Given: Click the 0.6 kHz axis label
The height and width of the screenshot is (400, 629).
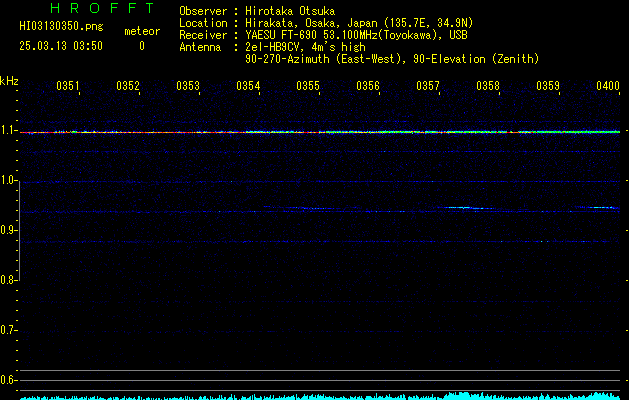Looking at the screenshot, I should [8, 380].
